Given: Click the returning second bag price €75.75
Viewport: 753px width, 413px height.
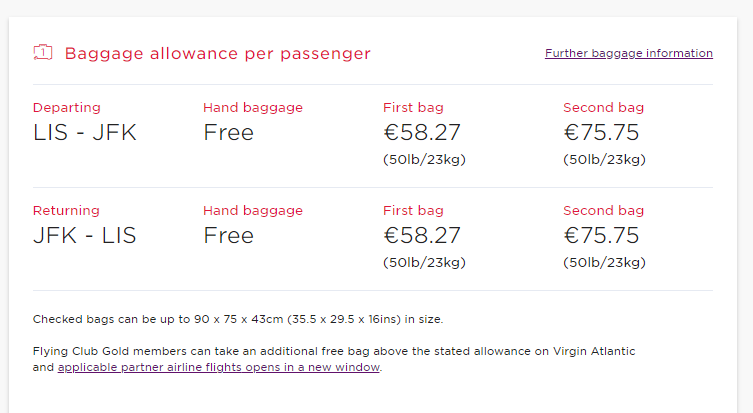Looking at the screenshot, I should coord(601,235).
